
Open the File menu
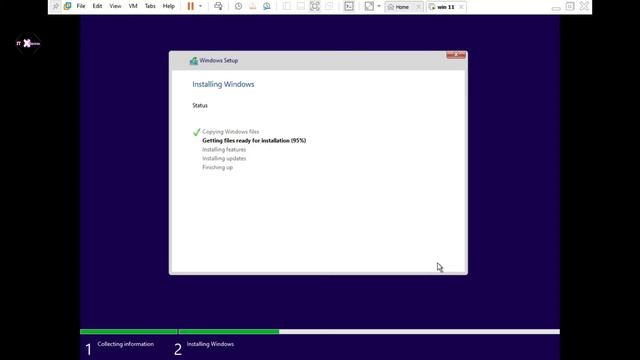[81, 6]
